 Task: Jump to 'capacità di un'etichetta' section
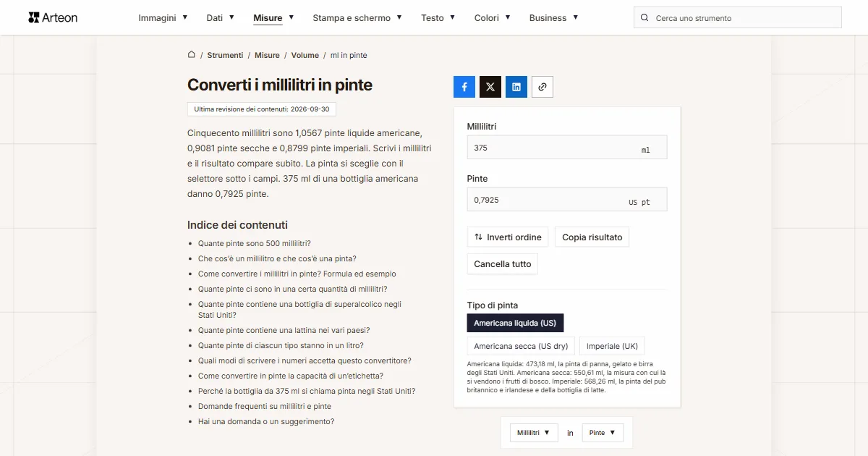[291, 376]
